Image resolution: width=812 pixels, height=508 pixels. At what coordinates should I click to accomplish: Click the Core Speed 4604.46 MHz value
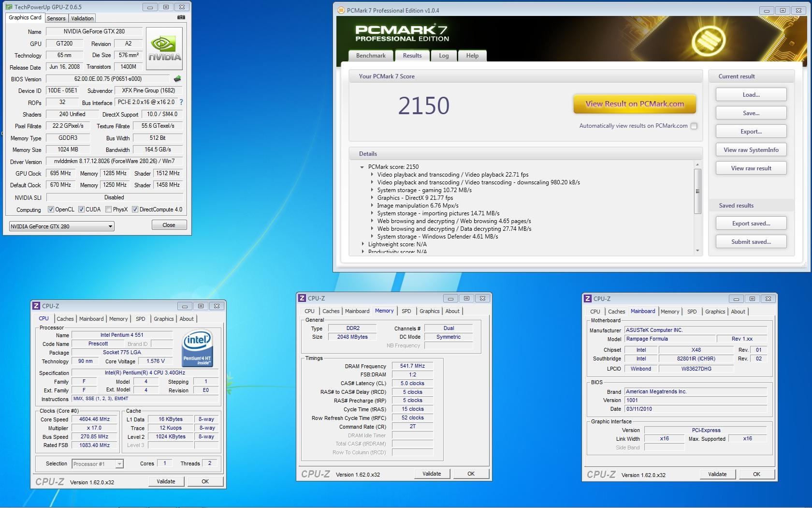coord(95,419)
